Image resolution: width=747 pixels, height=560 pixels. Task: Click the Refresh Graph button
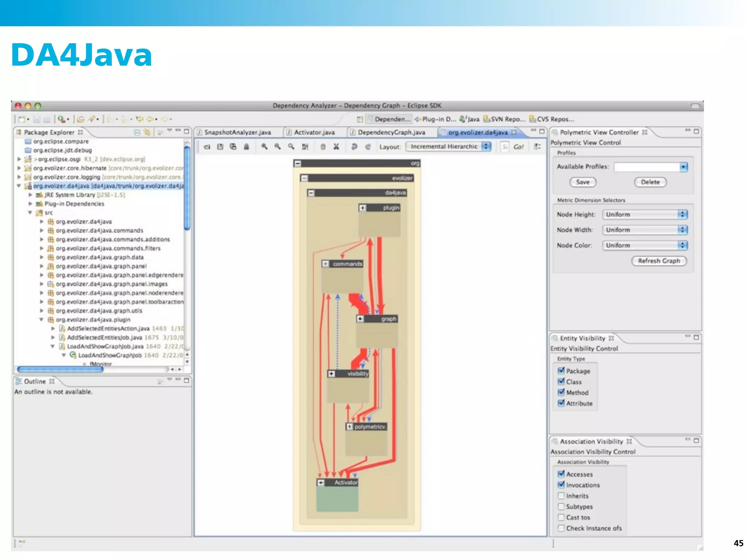(659, 261)
